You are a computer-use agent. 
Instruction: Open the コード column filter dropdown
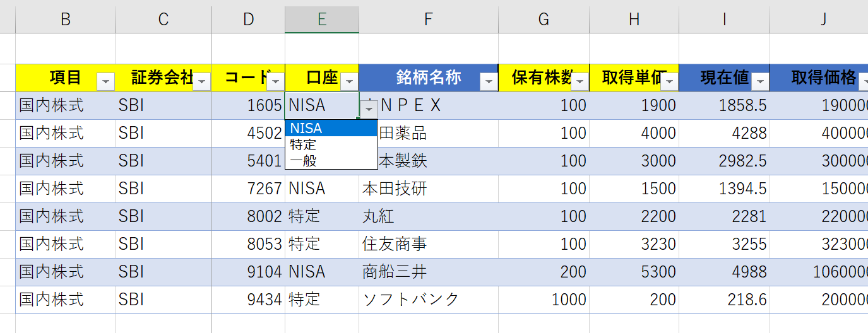tap(276, 81)
